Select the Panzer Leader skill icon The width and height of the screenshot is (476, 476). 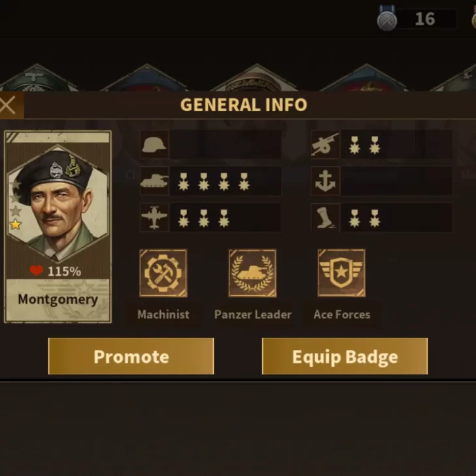[252, 273]
